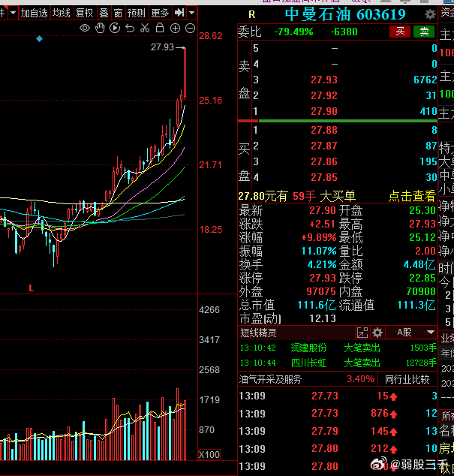Click the 内盘 70908 value
This screenshot has height=476, width=454.
click(421, 291)
